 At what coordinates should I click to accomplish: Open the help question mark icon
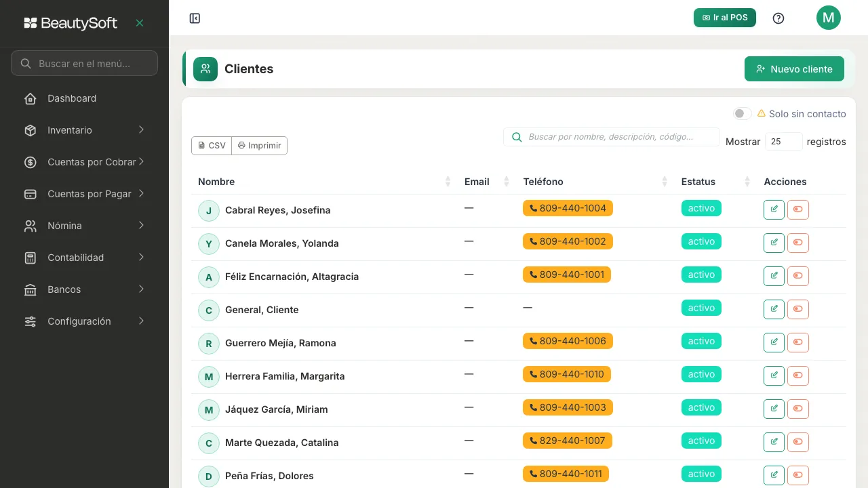778,18
